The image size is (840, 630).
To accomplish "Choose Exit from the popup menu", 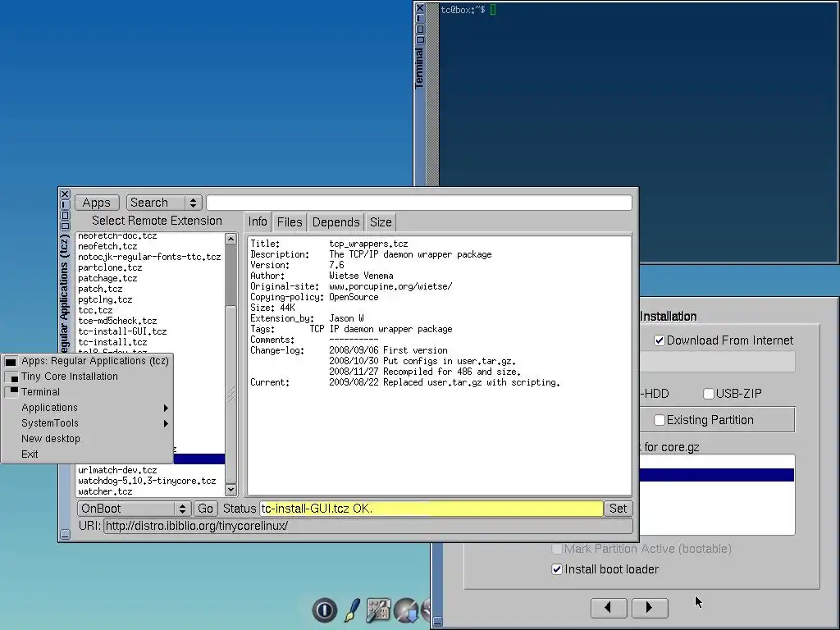I will [89, 454].
